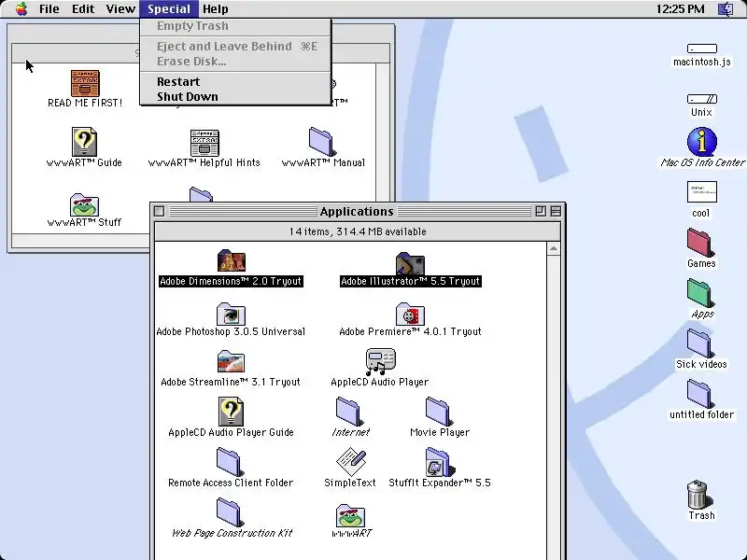Open the Help menu

coord(215,8)
